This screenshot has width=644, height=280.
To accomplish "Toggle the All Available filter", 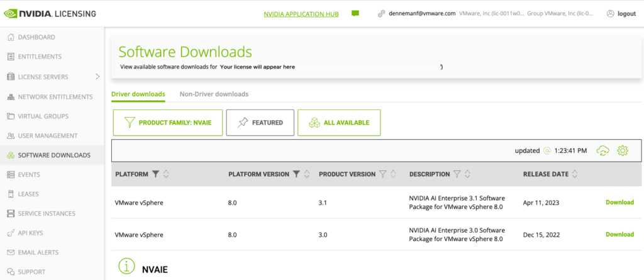I will (x=338, y=123).
